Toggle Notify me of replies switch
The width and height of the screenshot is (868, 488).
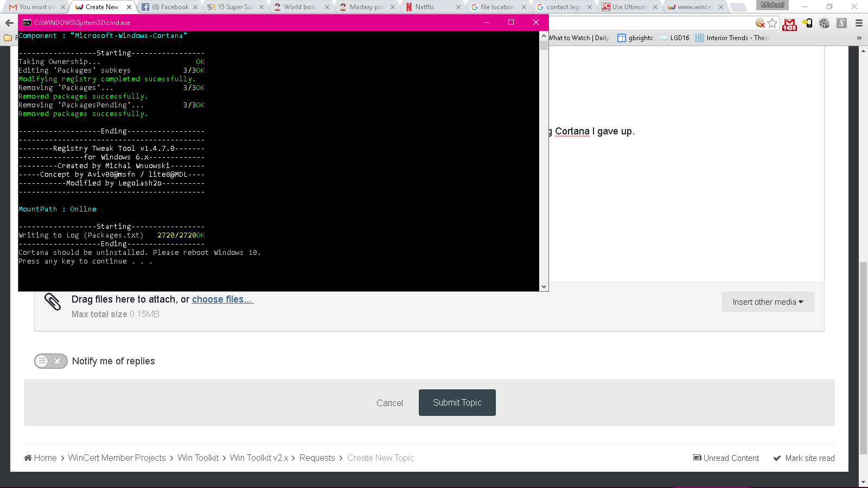pyautogui.click(x=51, y=361)
